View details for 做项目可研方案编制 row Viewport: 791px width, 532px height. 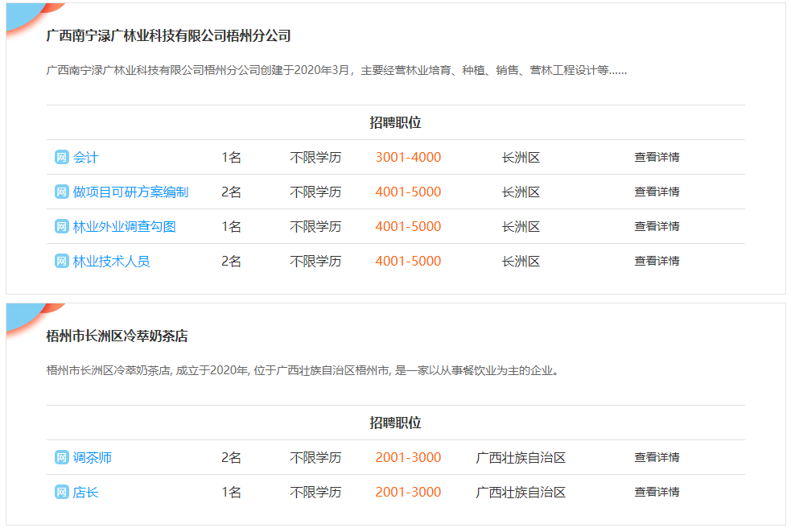coord(657,192)
